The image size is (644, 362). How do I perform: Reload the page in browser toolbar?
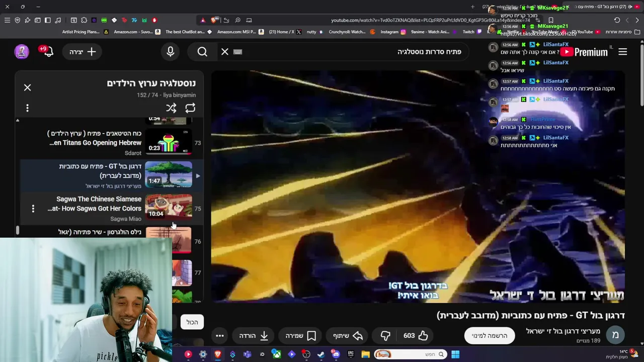(617, 20)
